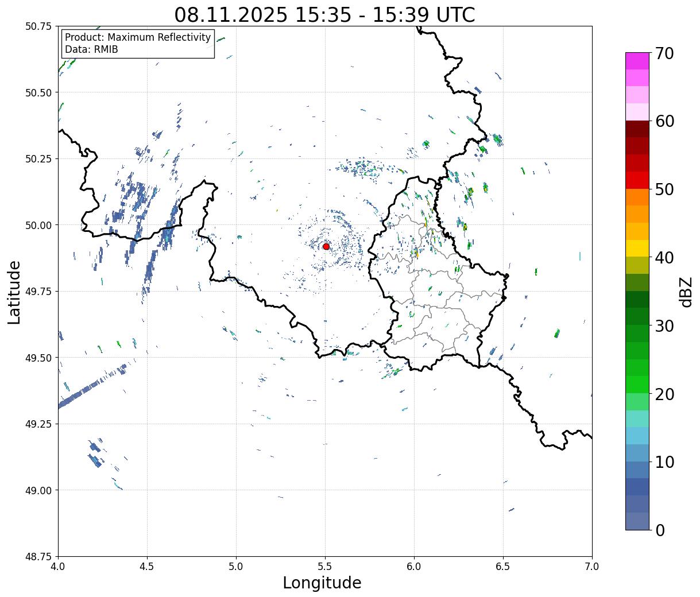The width and height of the screenshot is (700, 597).
Task: Click the dark maroon colorbar swatch below 60
Action: 637,129
